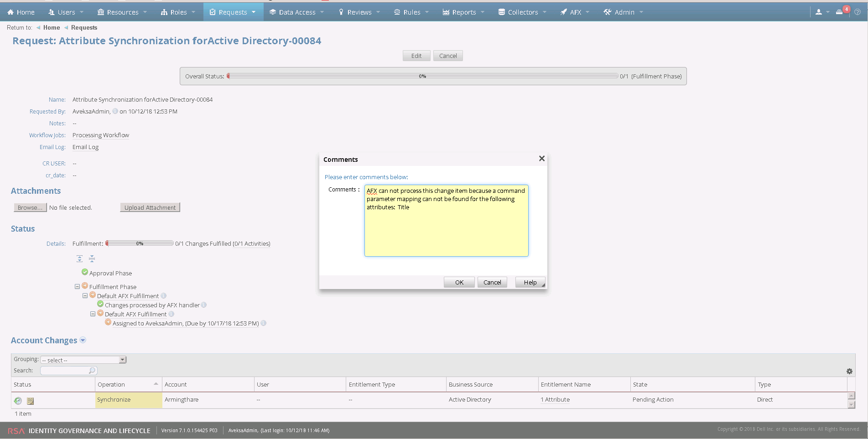Viewport: 868px width, 439px height.
Task: Click the Home icon in the navigation bar
Action: click(x=10, y=11)
